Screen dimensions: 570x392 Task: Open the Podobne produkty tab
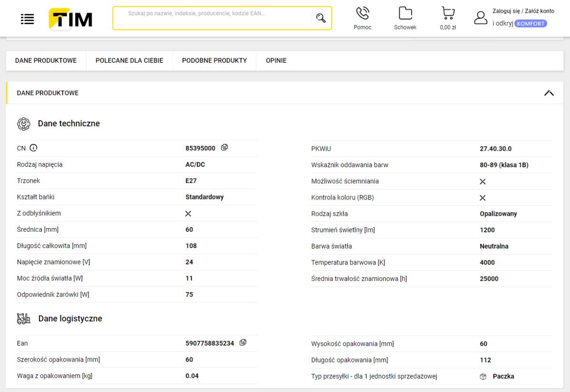coord(214,61)
